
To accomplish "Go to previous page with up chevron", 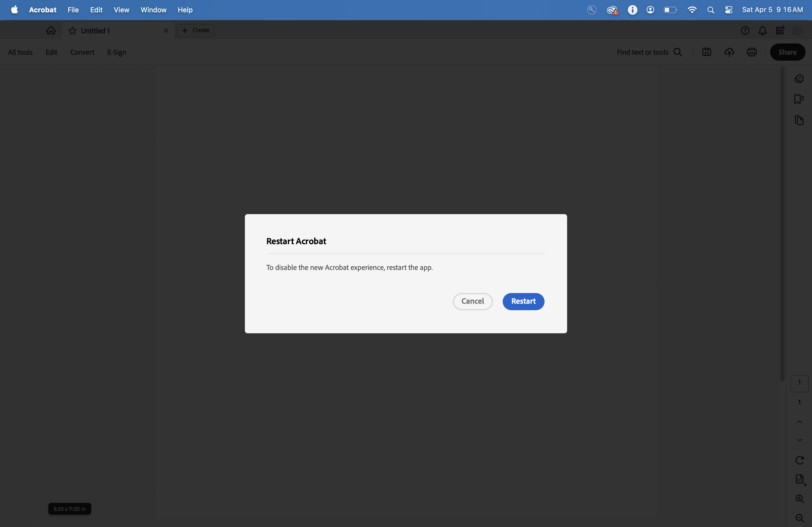I will click(x=800, y=422).
